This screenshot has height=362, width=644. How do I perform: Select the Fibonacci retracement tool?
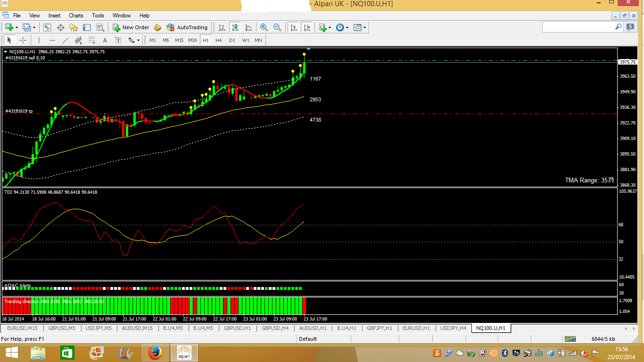pos(91,40)
